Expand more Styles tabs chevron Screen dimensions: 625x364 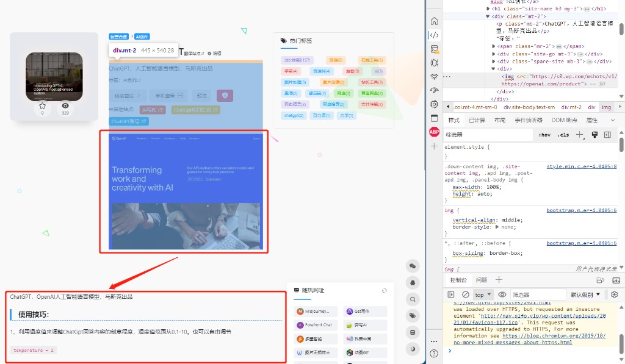tap(613, 120)
